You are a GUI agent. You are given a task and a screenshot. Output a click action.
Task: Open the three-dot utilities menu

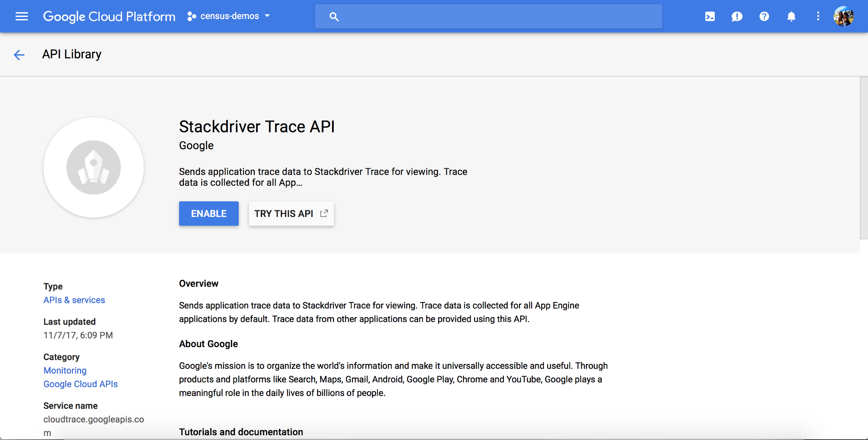pyautogui.click(x=818, y=16)
